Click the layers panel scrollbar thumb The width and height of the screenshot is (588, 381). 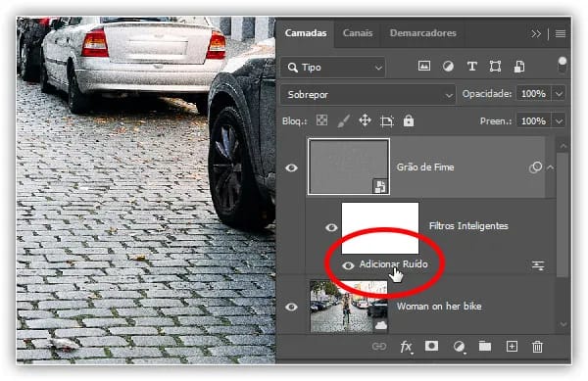[563, 214]
